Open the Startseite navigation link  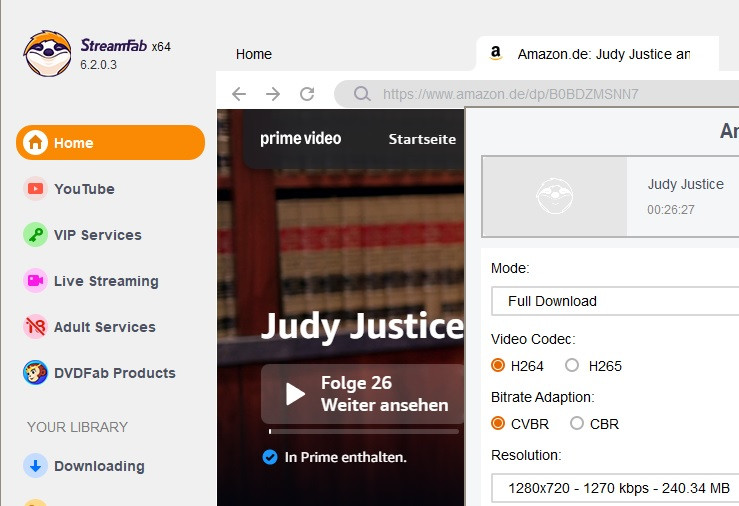[x=422, y=139]
